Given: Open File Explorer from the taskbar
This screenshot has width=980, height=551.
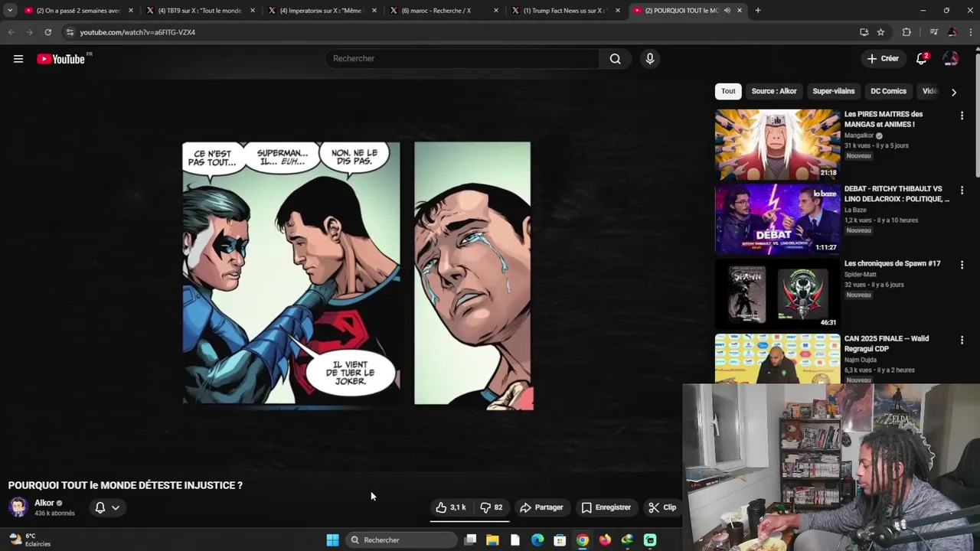Looking at the screenshot, I should pos(492,540).
